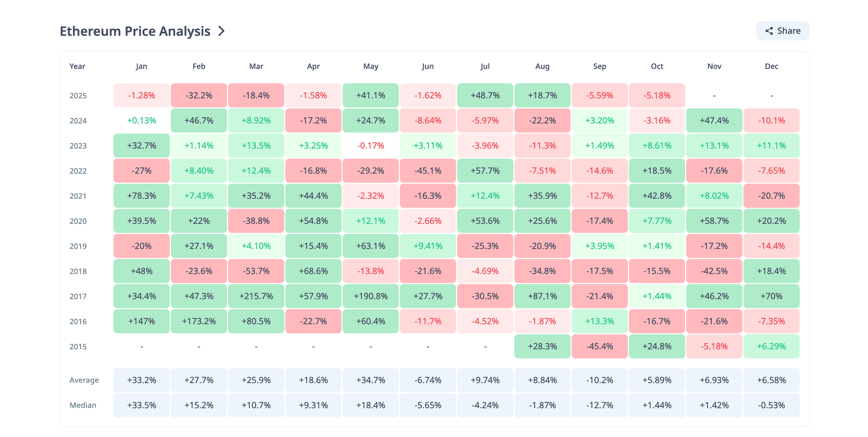The height and width of the screenshot is (437, 868).
Task: Select the June 2022 -45.1% cell
Action: pyautogui.click(x=428, y=171)
